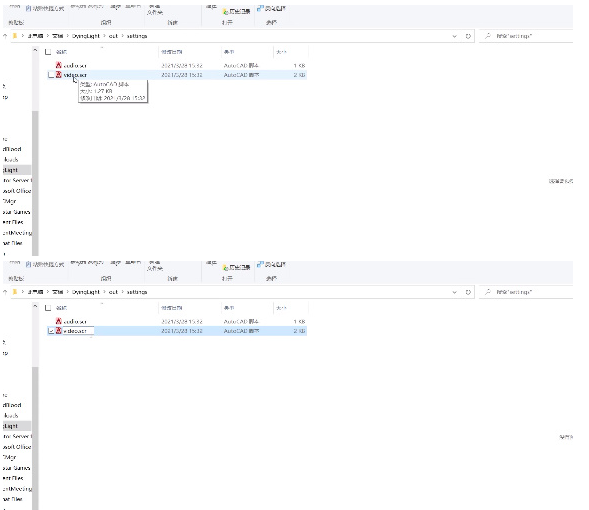Click inside the filename rename box for video.scr
The image size is (589, 510).
click(78, 331)
